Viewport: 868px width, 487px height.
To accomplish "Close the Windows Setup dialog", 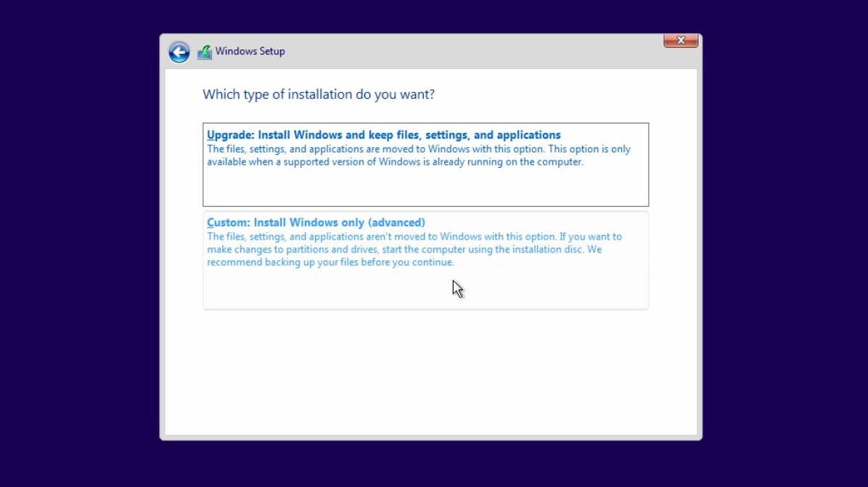I will (681, 41).
